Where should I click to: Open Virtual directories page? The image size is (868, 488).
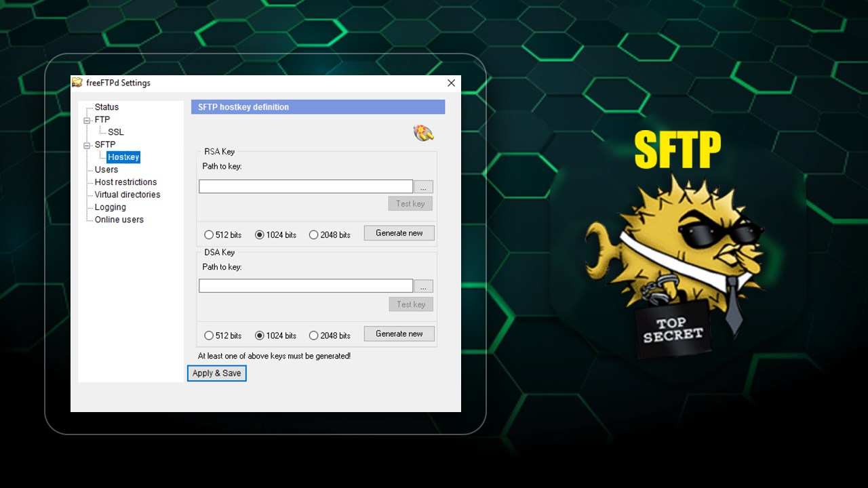point(127,195)
